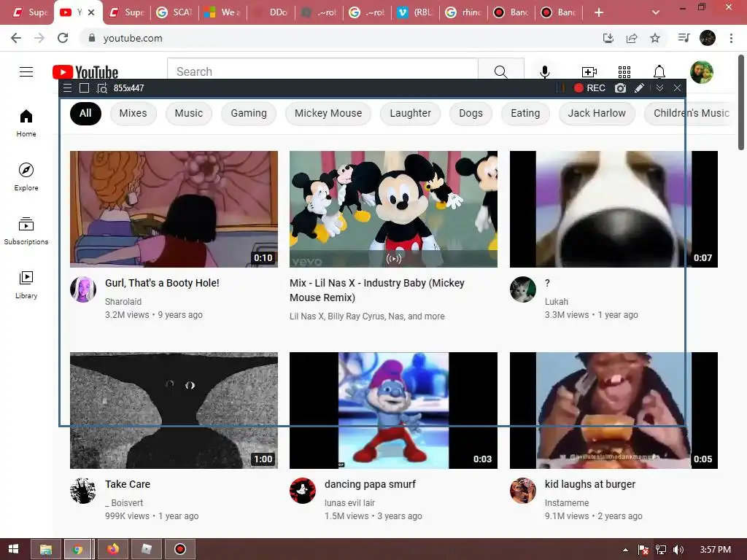The height and width of the screenshot is (560, 747).
Task: Open the notifications bell
Action: (659, 72)
